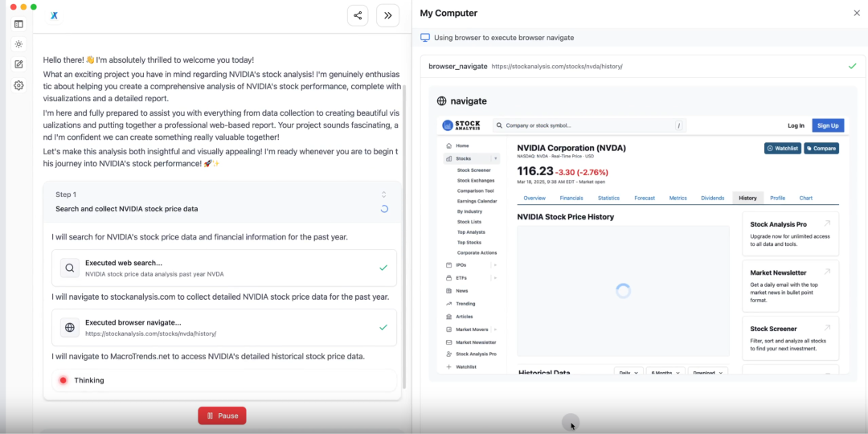Open Top Analysts link in sidebar
Image resolution: width=868 pixels, height=434 pixels.
tap(470, 232)
